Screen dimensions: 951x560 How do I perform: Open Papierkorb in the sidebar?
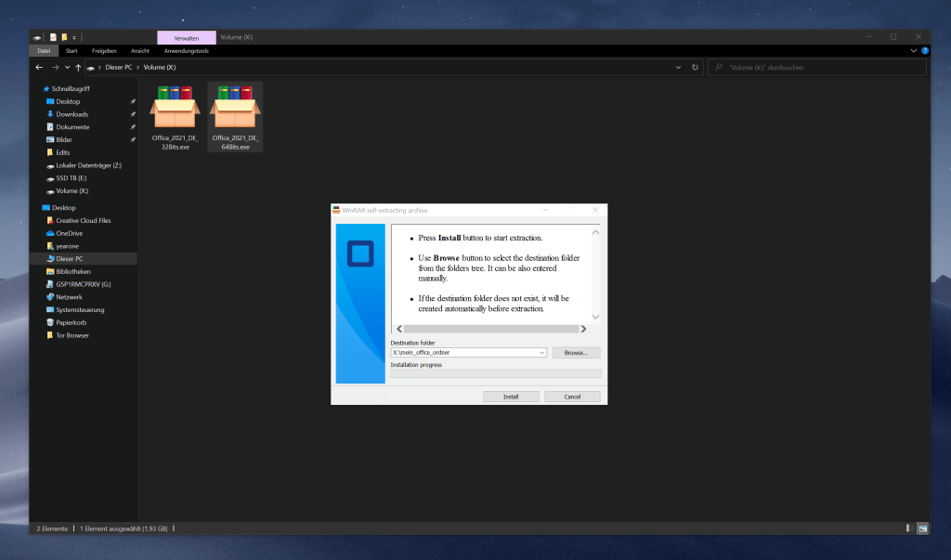tap(71, 322)
